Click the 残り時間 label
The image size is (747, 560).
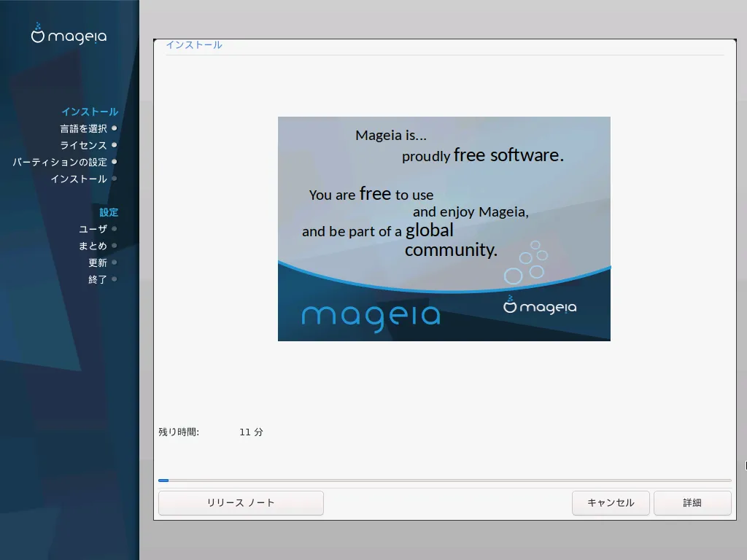[x=179, y=432]
